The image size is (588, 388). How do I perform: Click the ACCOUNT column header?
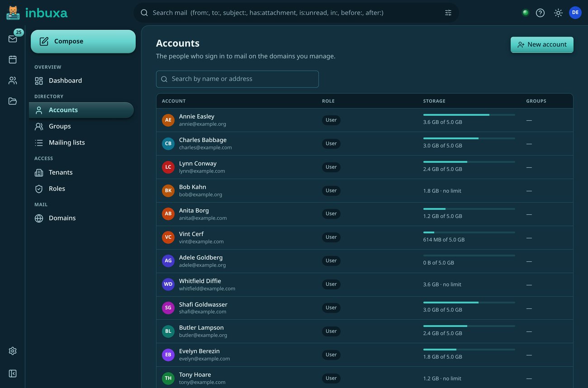pos(174,101)
